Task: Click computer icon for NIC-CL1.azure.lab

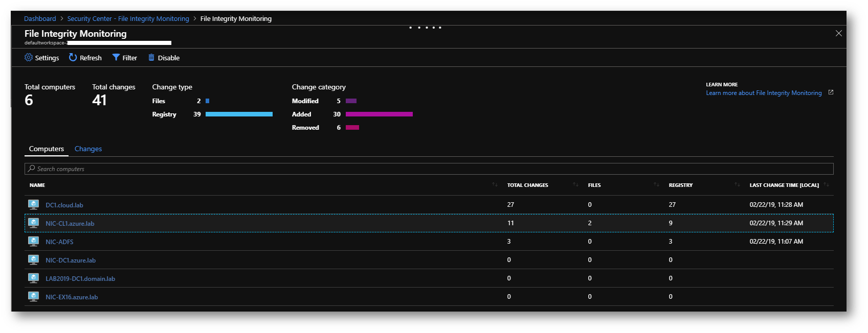Action: pos(34,223)
